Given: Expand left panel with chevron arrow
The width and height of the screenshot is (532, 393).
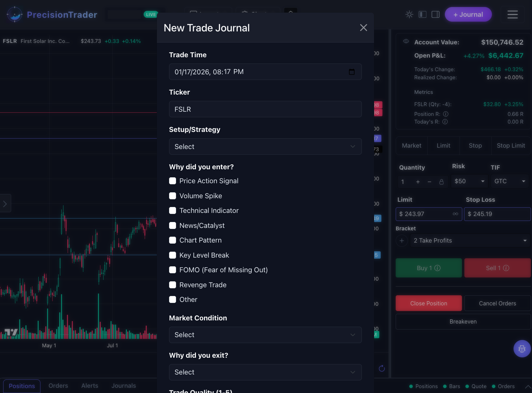Looking at the screenshot, I should (5, 203).
